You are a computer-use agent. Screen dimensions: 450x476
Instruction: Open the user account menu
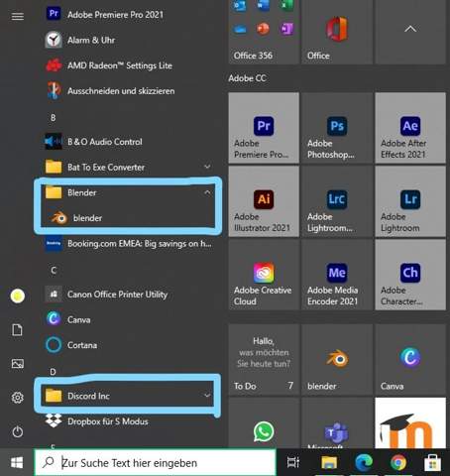[18, 296]
